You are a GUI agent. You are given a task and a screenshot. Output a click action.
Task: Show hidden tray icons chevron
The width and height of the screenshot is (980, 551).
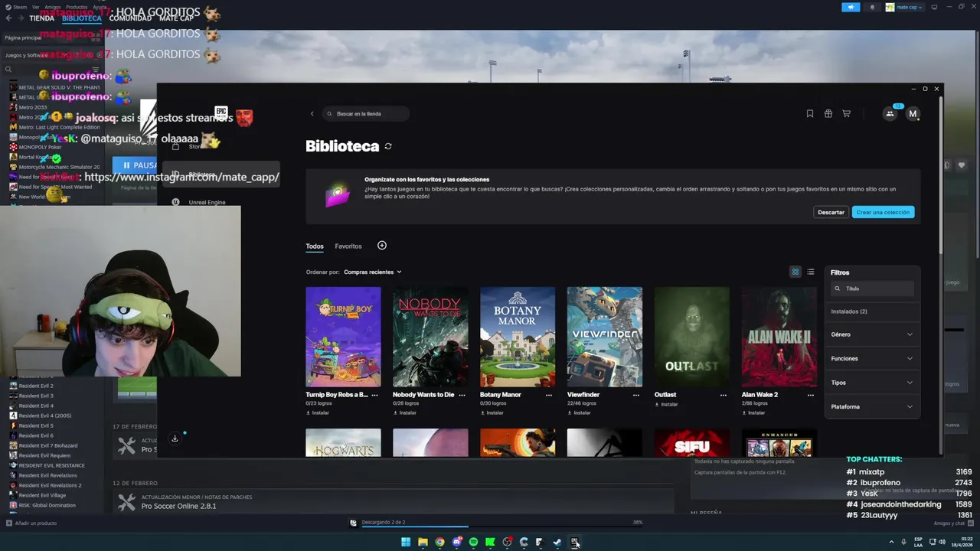892,542
